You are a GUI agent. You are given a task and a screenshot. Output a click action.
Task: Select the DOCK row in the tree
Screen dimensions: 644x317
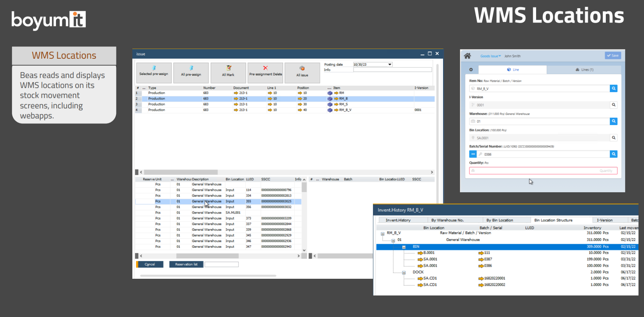click(507, 272)
